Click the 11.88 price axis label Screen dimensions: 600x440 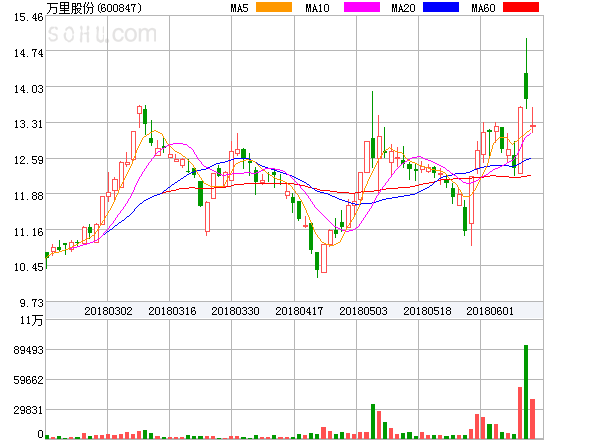29,196
